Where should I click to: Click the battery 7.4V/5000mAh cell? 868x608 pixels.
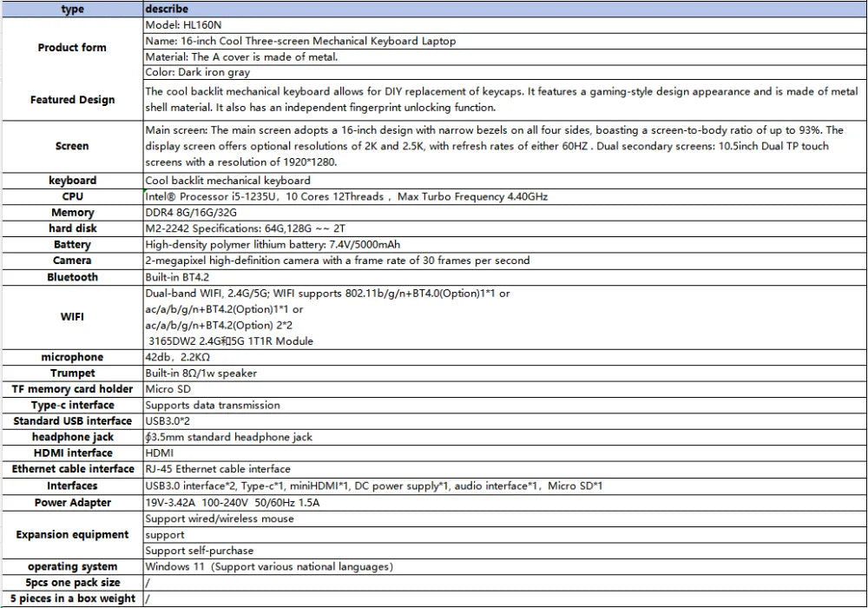pyautogui.click(x=505, y=245)
